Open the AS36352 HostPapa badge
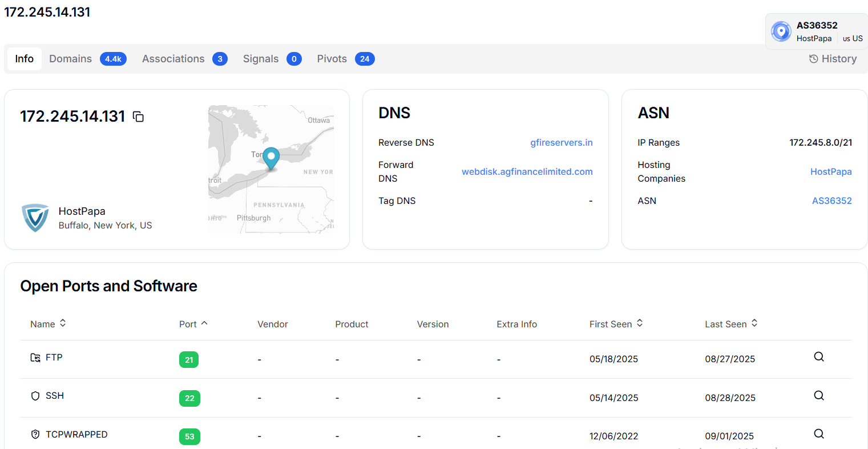This screenshot has height=449, width=868. 817,31
